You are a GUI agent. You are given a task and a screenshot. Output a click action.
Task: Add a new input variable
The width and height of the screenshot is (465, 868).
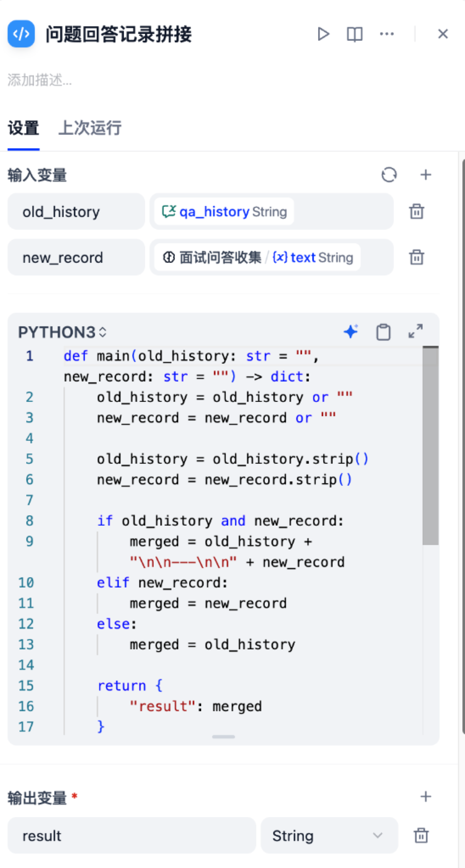(x=426, y=175)
